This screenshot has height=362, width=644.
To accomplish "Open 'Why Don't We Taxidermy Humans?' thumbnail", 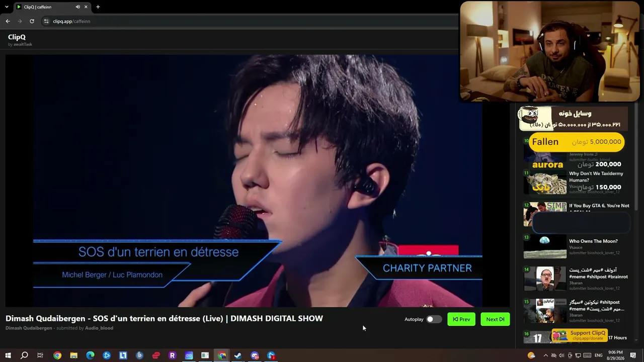I will tap(545, 182).
